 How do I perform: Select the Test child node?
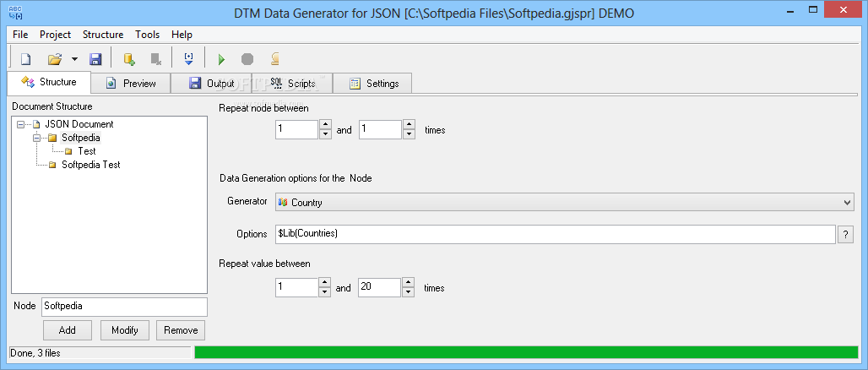tap(87, 150)
